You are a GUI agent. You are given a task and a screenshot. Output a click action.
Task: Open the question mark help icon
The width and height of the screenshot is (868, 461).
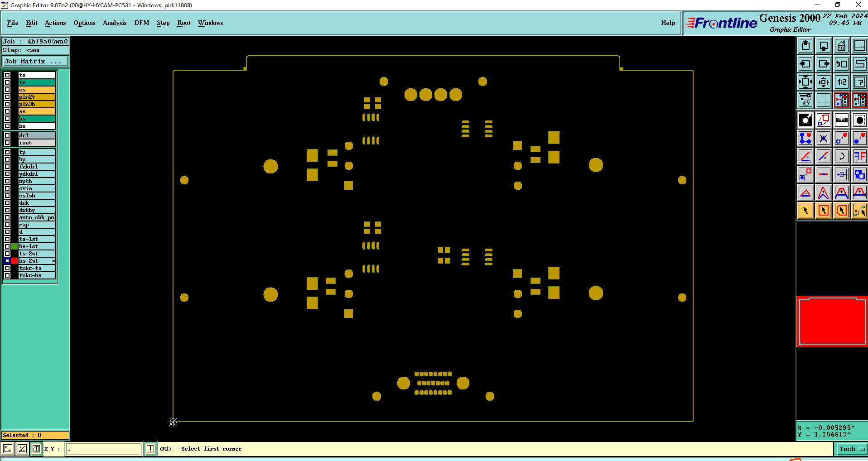coord(859,82)
